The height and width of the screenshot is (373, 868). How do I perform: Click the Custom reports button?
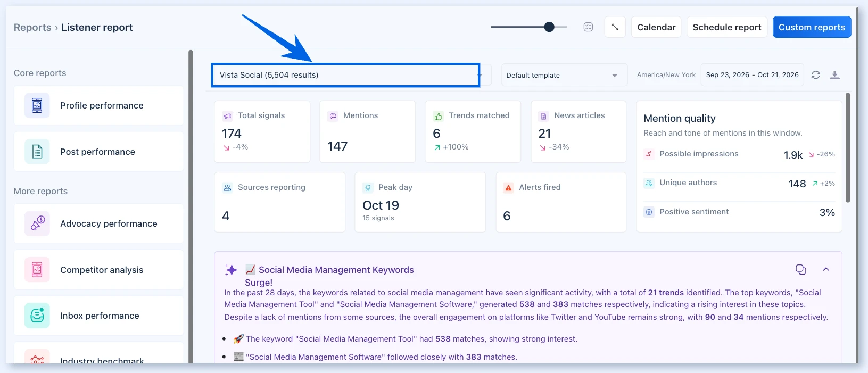click(x=812, y=27)
